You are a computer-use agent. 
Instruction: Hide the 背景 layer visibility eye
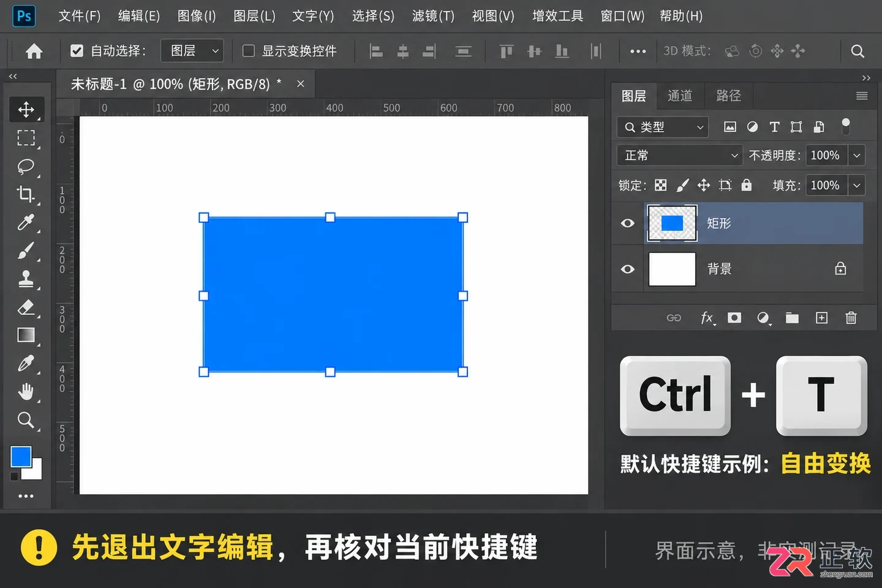tap(627, 269)
